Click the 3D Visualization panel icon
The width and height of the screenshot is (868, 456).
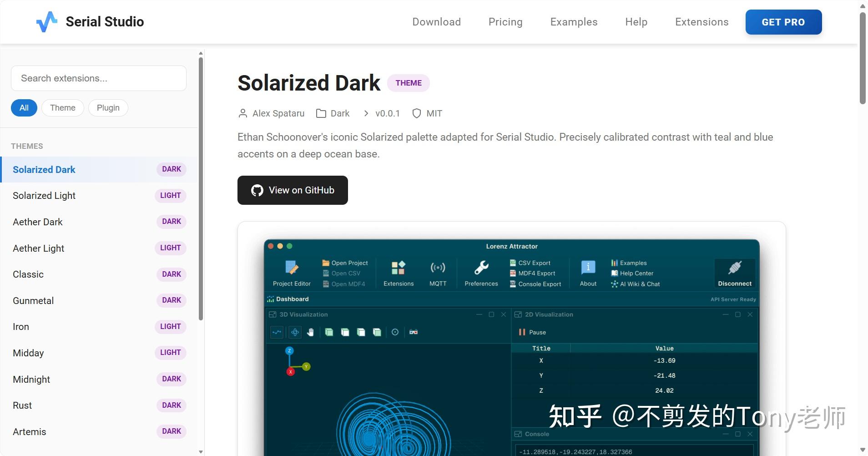(273, 314)
